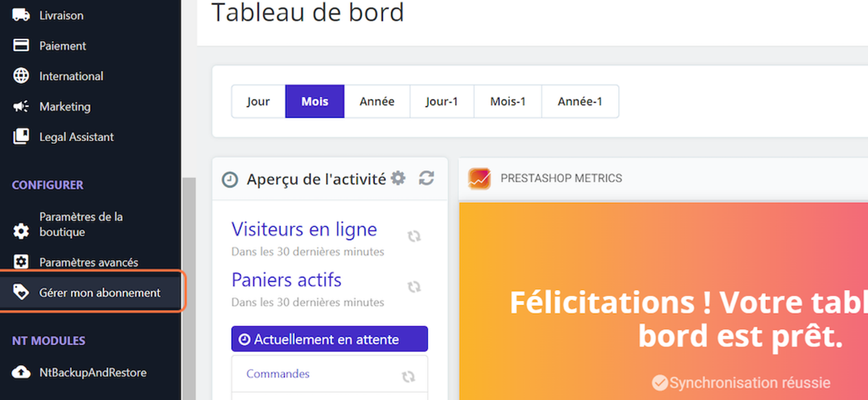Refresh the Paniers actifs counter

point(414,287)
